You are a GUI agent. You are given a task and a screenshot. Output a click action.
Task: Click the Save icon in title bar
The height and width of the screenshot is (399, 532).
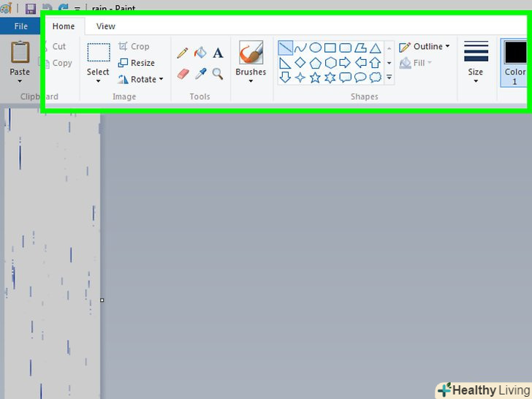[31, 9]
